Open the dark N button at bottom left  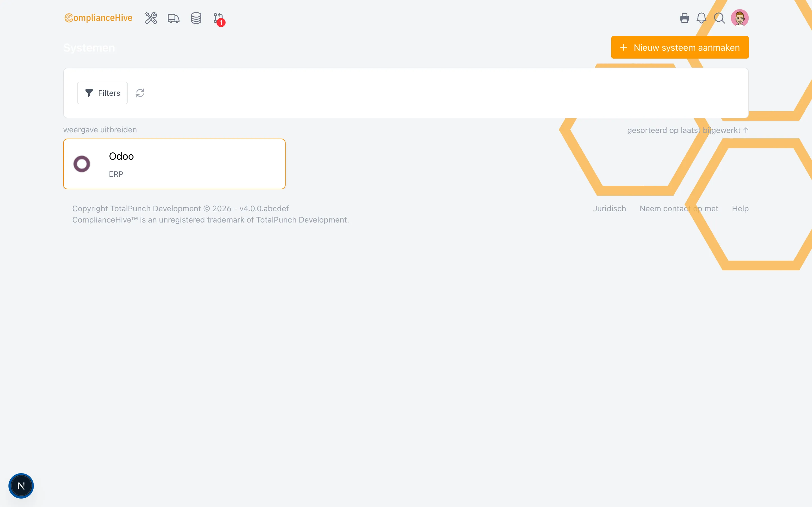(x=21, y=485)
